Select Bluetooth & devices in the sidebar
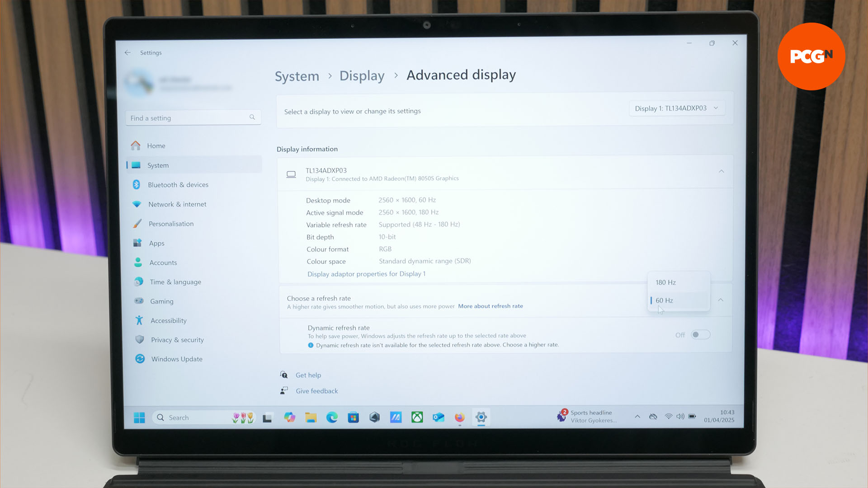 tap(178, 184)
